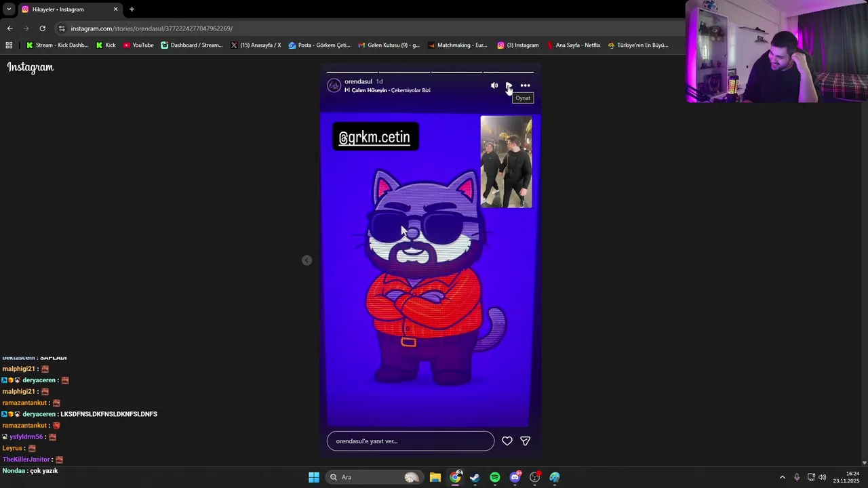
Task: Open Spotify from the taskbar
Action: pyautogui.click(x=495, y=477)
